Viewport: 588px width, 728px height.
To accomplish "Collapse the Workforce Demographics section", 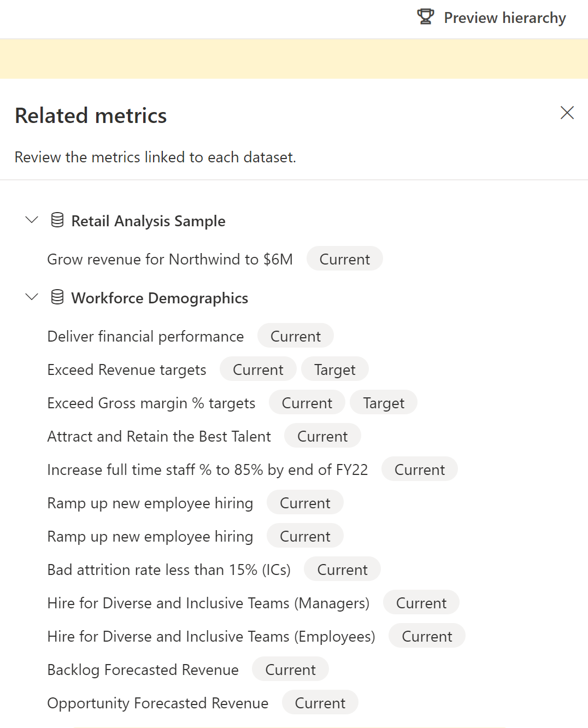I will pos(32,297).
